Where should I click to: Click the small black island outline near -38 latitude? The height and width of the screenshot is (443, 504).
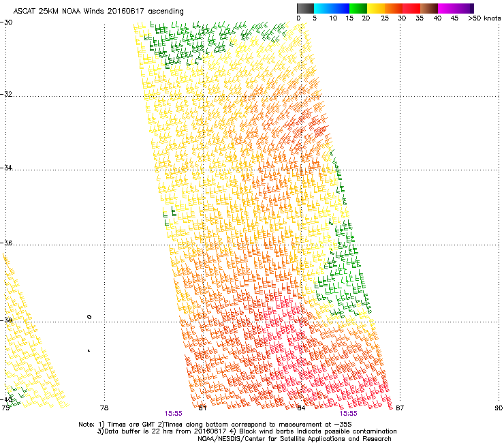(x=89, y=317)
